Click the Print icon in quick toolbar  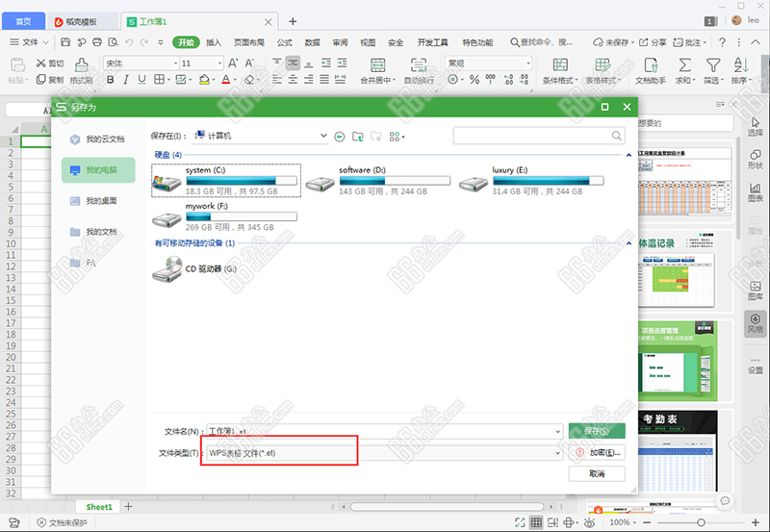coord(97,42)
